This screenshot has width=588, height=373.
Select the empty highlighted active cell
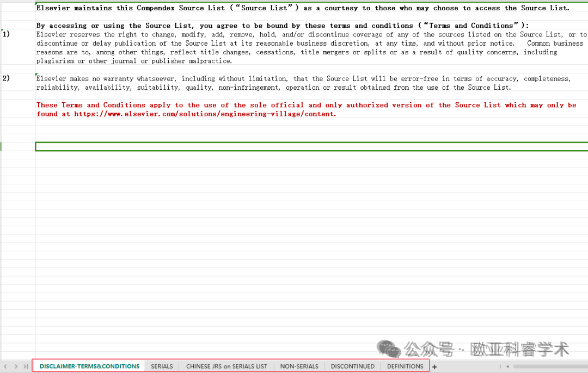point(311,146)
